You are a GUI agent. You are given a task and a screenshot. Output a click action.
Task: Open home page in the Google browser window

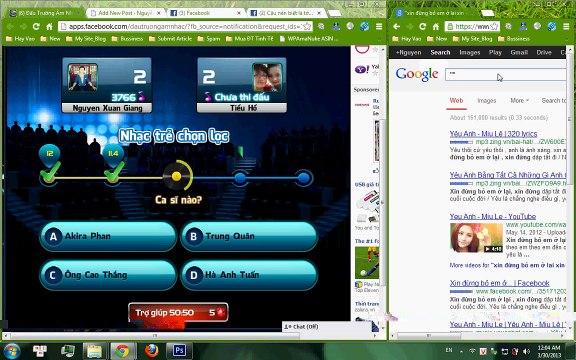click(436, 26)
